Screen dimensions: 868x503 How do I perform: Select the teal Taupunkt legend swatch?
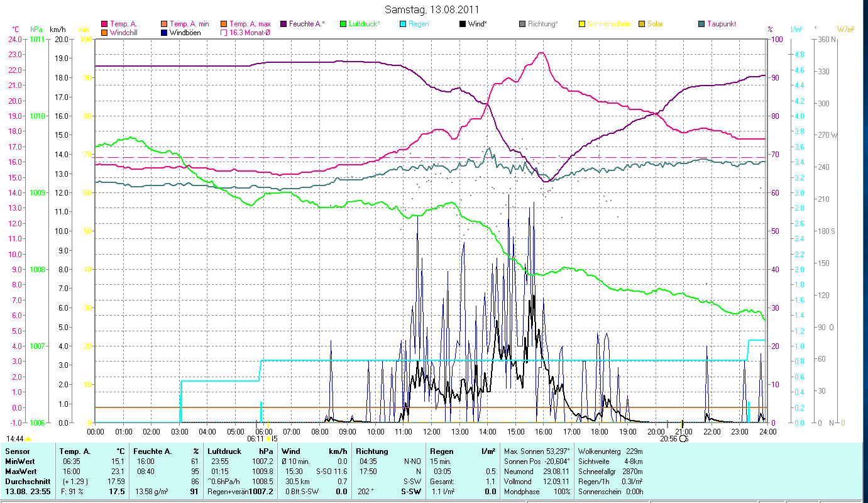701,24
